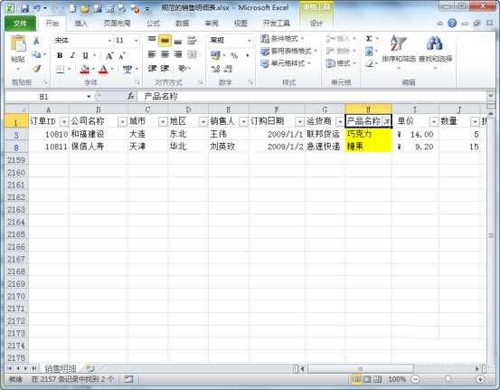Apply the fill color bucket

pyautogui.click(x=85, y=69)
